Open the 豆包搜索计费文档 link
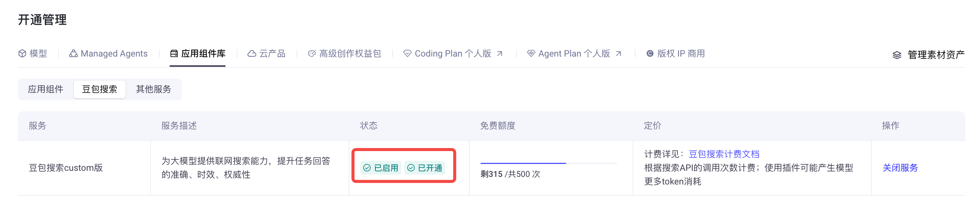The width and height of the screenshot is (980, 208). pos(724,154)
